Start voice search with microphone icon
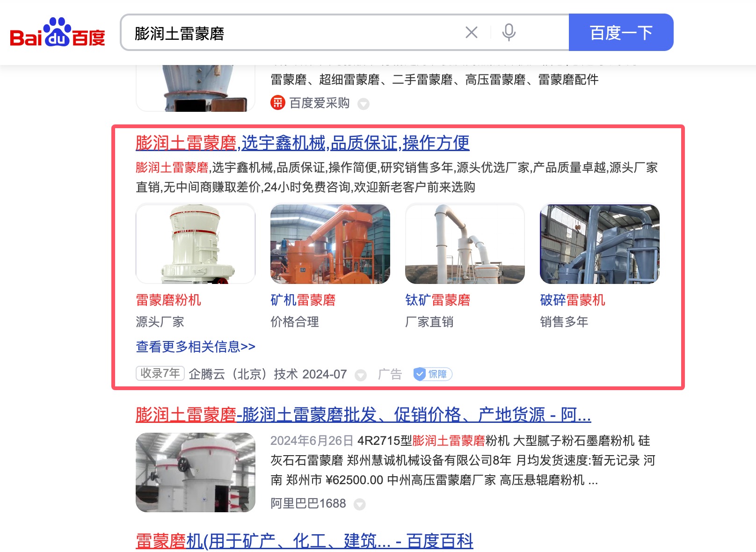Image resolution: width=756 pixels, height=552 pixels. click(x=509, y=32)
